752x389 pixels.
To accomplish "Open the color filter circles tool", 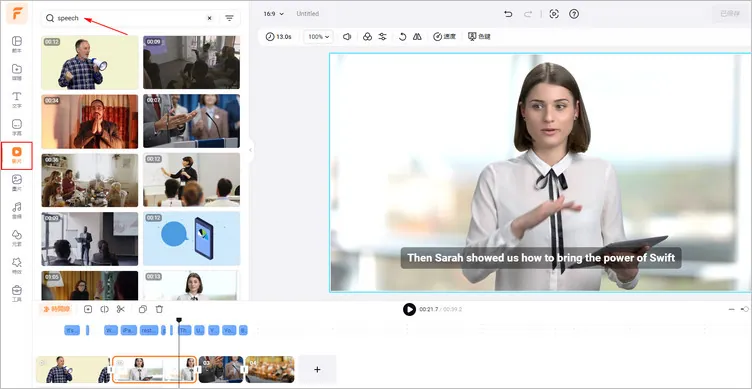I will [x=367, y=36].
